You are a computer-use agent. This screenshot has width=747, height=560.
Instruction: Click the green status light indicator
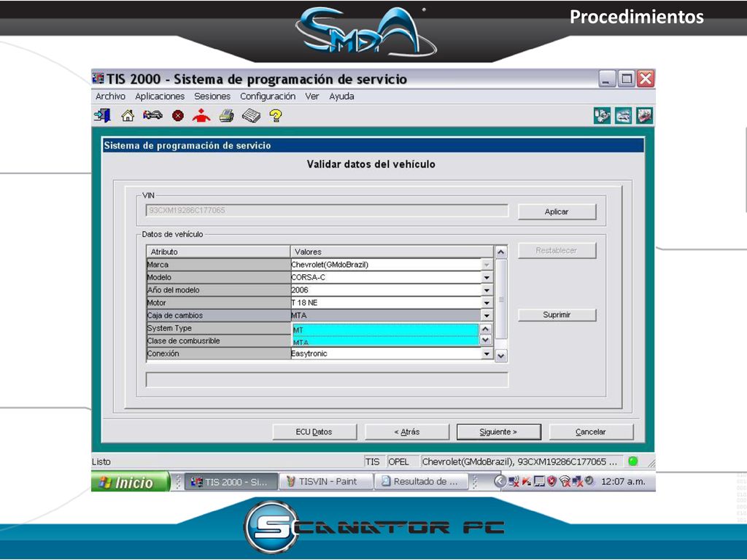tap(632, 461)
